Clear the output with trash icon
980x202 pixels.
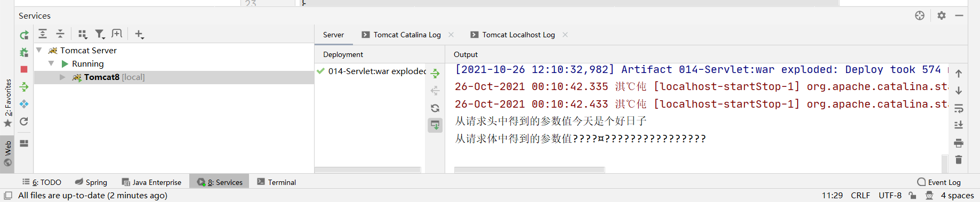click(x=959, y=160)
